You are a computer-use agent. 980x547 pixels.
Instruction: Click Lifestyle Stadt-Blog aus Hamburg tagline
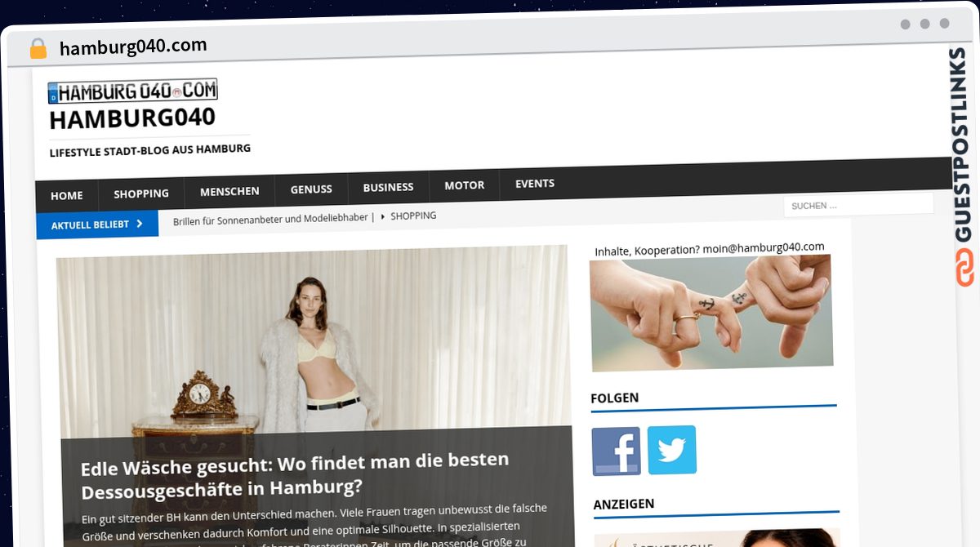[x=150, y=150]
